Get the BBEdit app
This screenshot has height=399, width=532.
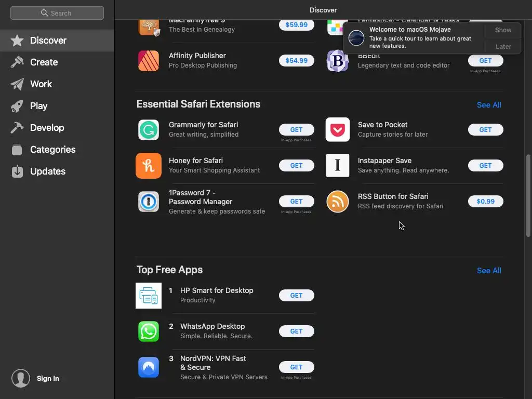486,61
